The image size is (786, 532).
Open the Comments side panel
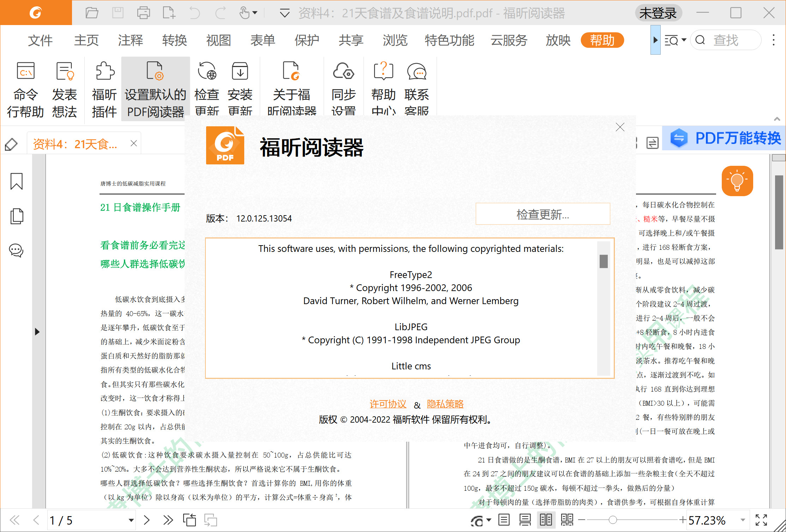click(x=16, y=250)
